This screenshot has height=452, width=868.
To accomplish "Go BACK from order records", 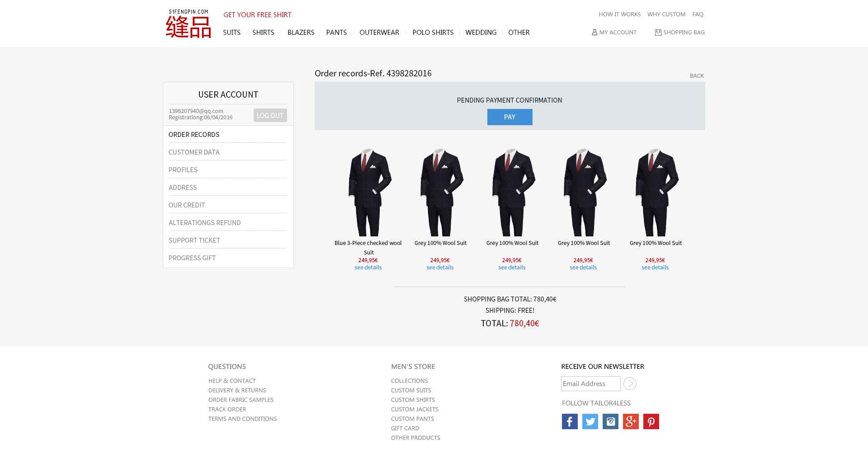I will 697,75.
